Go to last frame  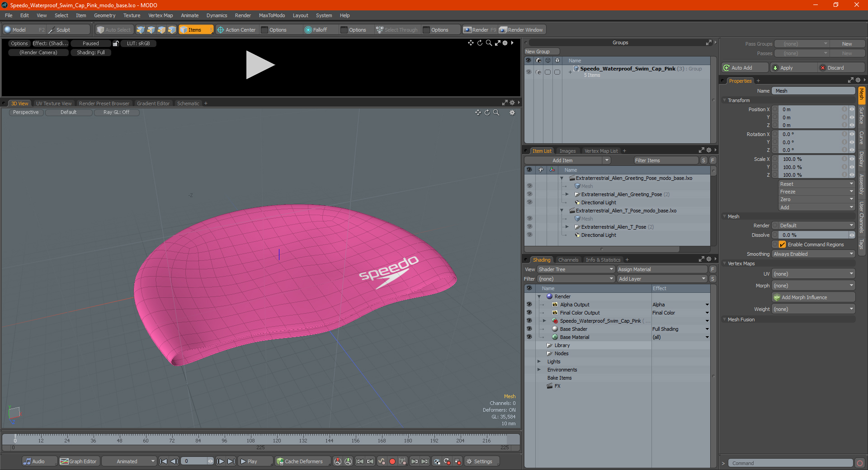(231, 461)
